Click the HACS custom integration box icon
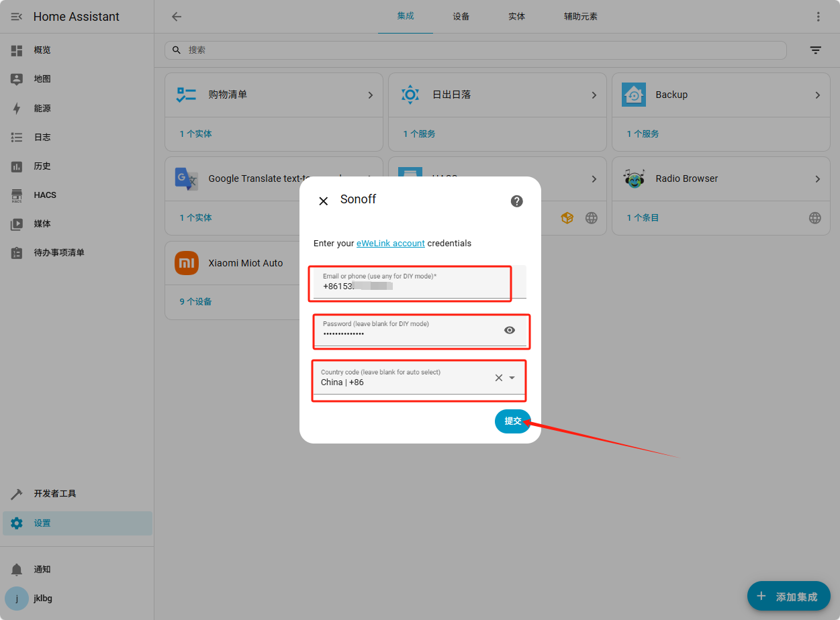 [x=567, y=218]
